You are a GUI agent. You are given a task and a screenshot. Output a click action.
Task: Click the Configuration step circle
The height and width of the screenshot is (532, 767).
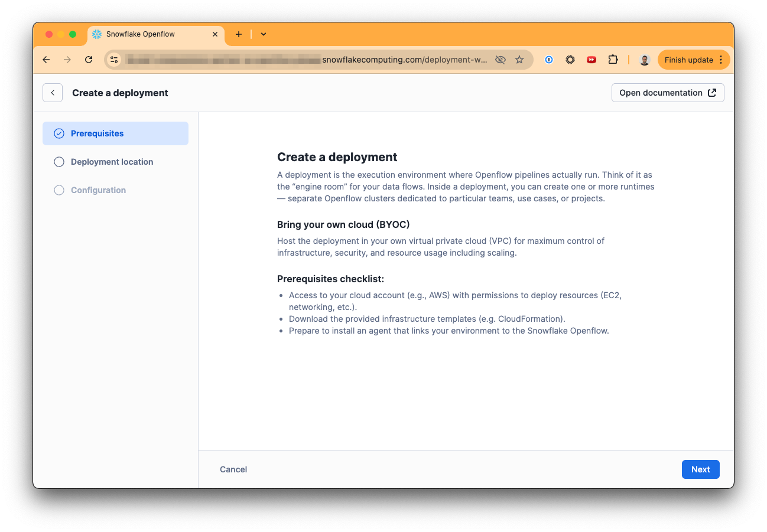pyautogui.click(x=59, y=190)
